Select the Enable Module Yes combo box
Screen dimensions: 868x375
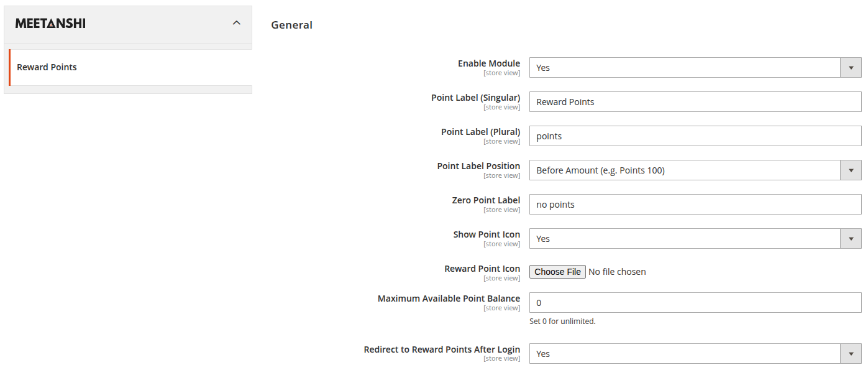click(x=695, y=68)
